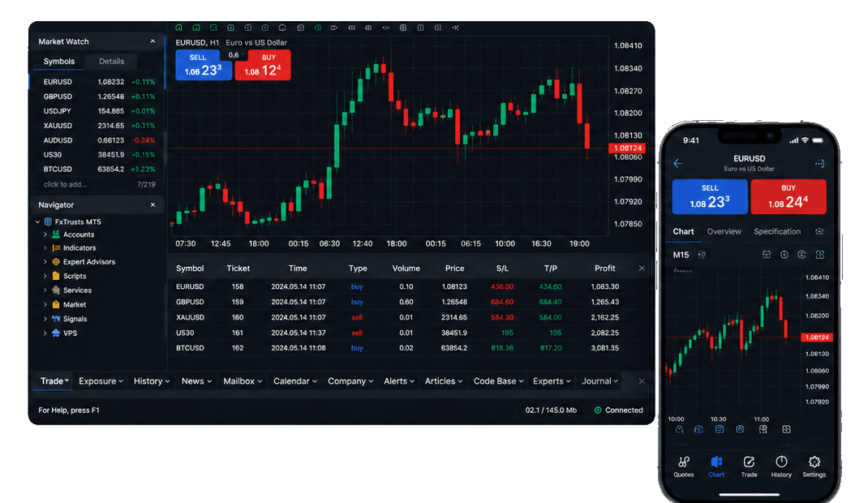Click the Scripts folder icon in Navigator
868x503 pixels.
(56, 276)
